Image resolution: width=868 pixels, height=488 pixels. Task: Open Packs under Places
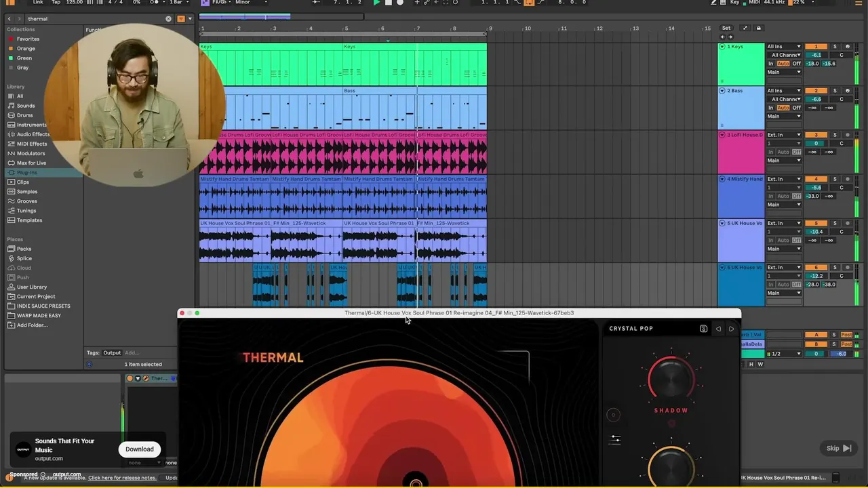[24, 249]
